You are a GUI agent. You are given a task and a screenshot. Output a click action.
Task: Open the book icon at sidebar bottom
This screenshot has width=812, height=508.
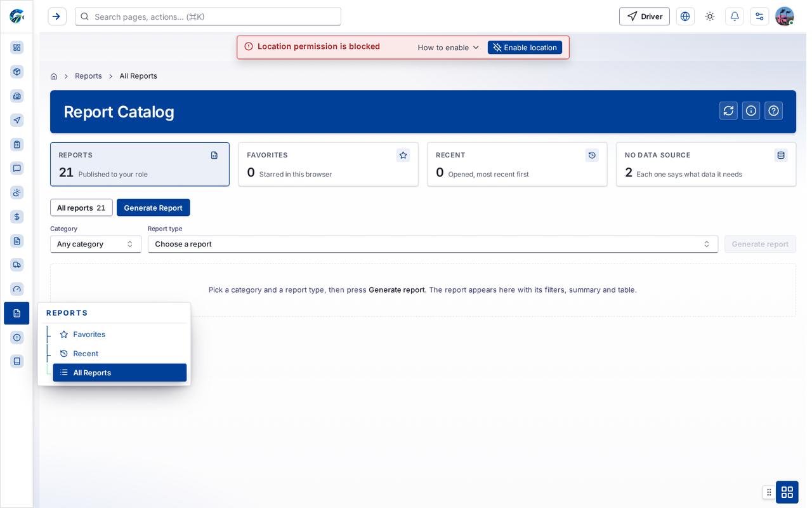17,361
